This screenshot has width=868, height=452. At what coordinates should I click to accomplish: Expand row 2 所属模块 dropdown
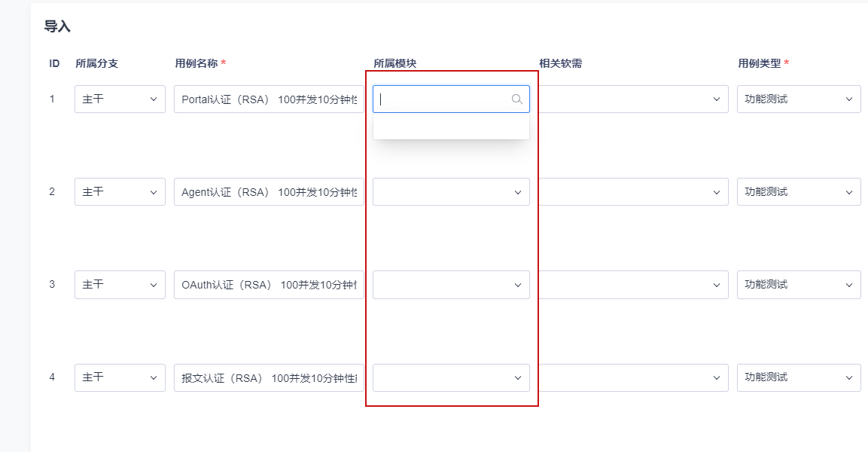click(x=451, y=192)
